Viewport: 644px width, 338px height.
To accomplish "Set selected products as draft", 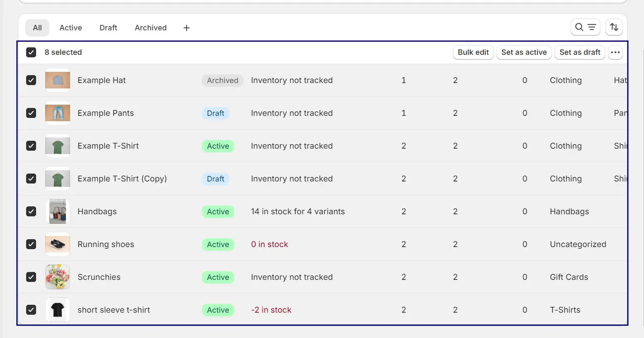I will click(x=580, y=52).
